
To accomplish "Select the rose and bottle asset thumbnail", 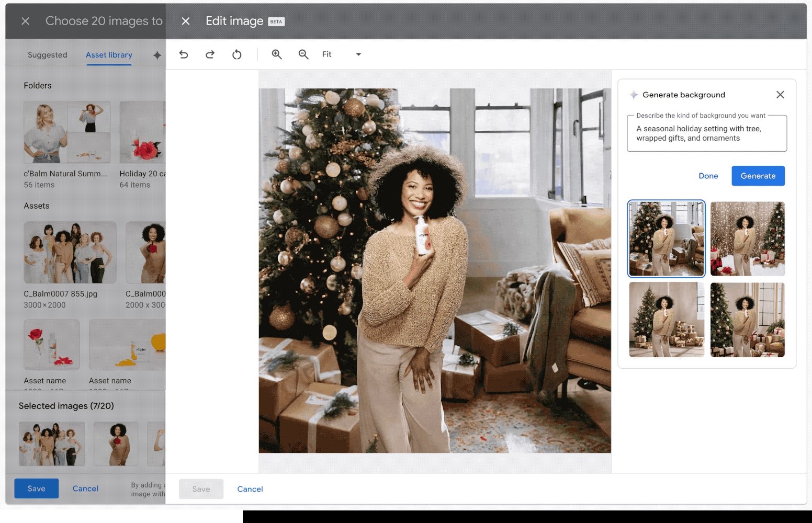I will (x=52, y=345).
